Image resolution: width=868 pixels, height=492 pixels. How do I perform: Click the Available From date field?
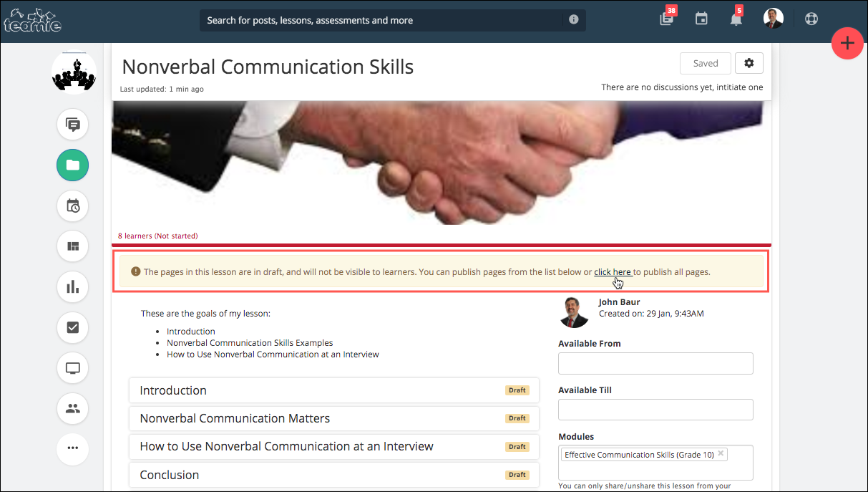click(655, 363)
